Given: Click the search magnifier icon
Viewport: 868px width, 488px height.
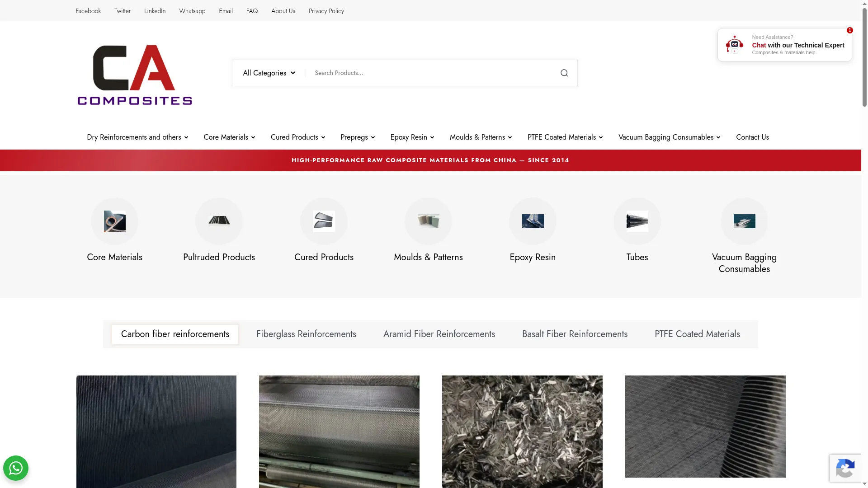Looking at the screenshot, I should [564, 73].
